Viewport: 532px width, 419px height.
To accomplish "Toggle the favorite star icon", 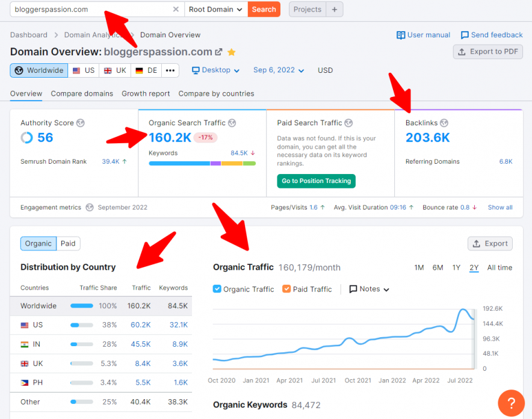I will (x=231, y=52).
